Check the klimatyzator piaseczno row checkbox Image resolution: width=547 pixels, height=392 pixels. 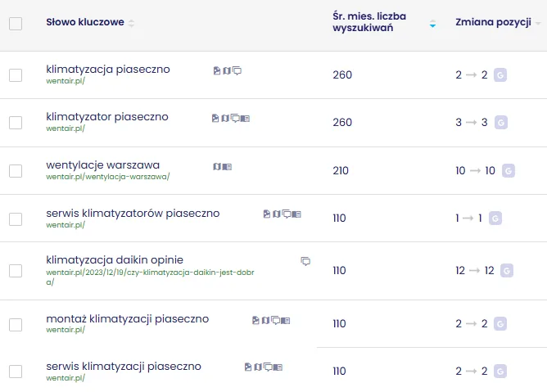tap(16, 123)
